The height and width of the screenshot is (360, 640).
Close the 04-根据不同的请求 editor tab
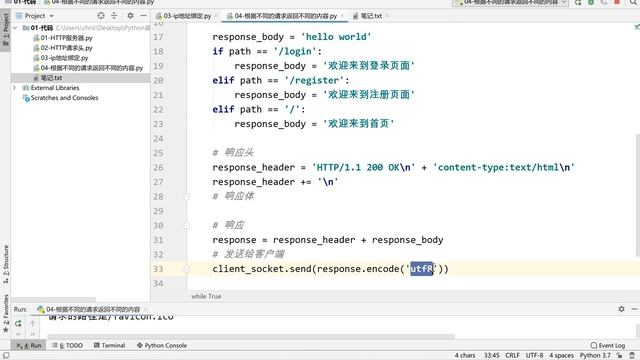pos(342,16)
